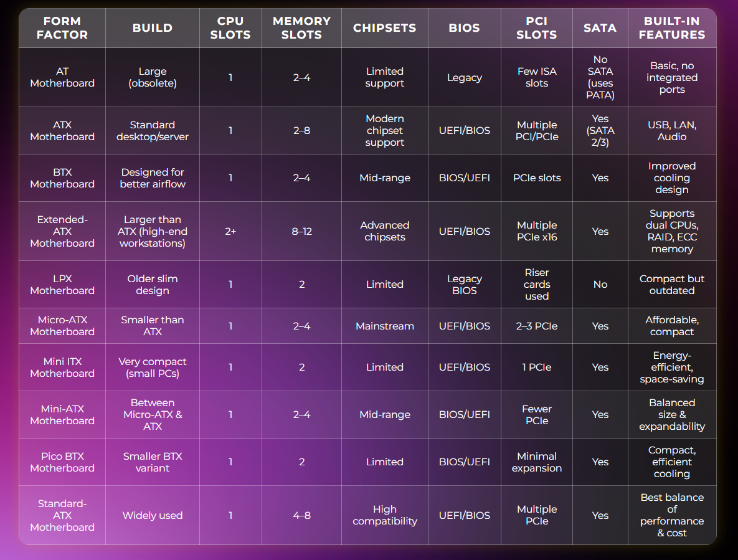
Task: Select the AT Motherboard row label
Action: coord(62,77)
